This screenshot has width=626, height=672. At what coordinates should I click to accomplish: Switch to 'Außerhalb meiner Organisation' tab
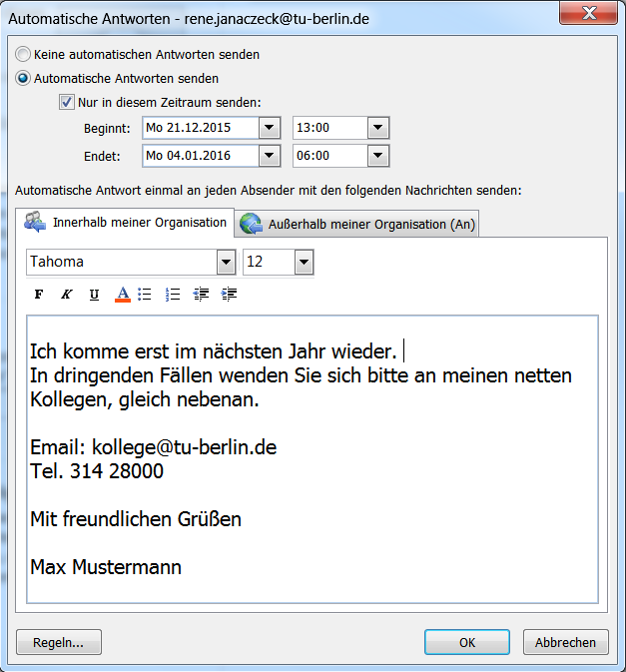tap(357, 225)
